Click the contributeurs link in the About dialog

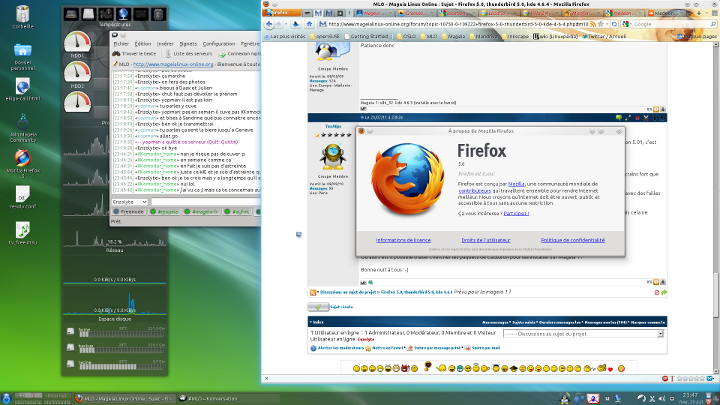coord(474,191)
